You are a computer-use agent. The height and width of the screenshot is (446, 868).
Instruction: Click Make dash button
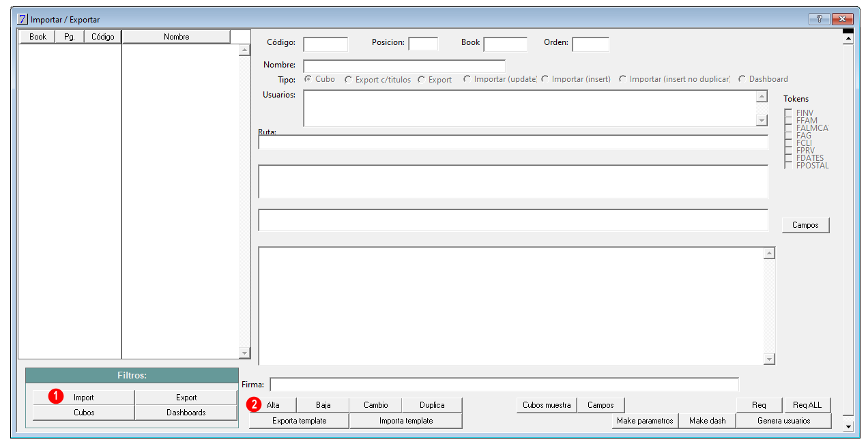708,421
